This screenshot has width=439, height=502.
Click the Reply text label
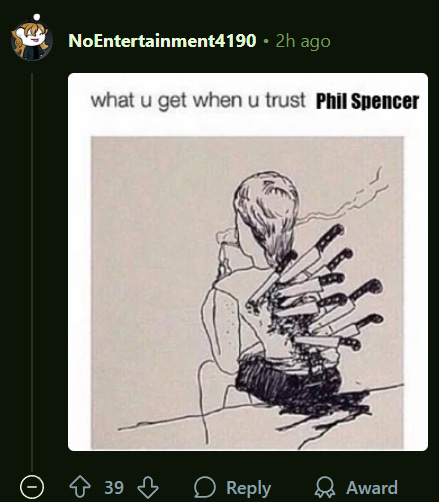click(248, 488)
